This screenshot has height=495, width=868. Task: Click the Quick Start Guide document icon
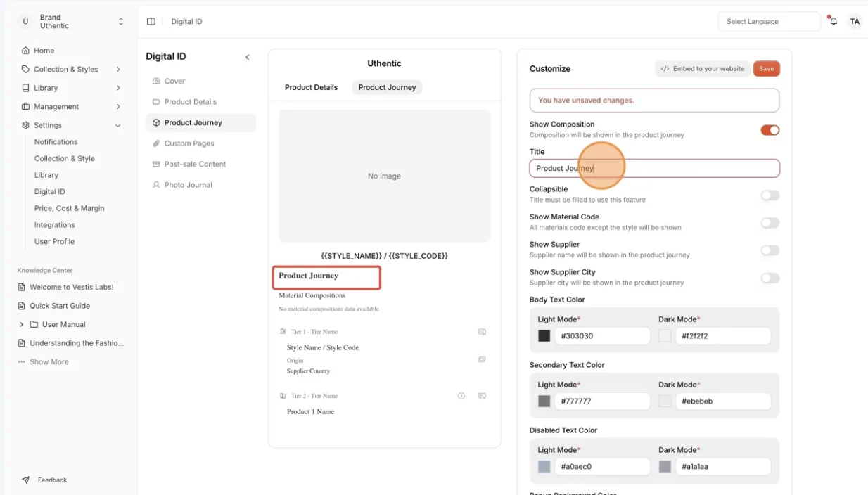point(21,306)
